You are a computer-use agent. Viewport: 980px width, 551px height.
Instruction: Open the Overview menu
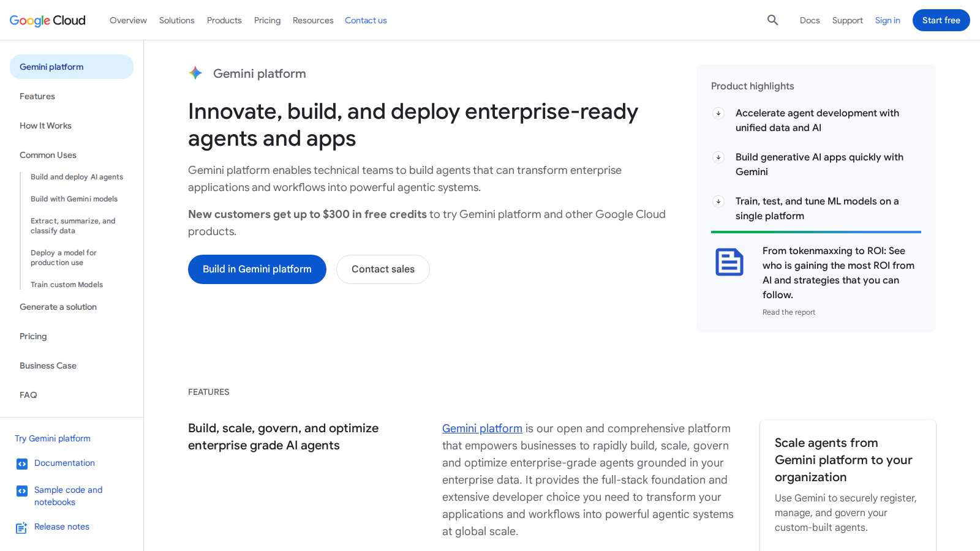point(128,20)
